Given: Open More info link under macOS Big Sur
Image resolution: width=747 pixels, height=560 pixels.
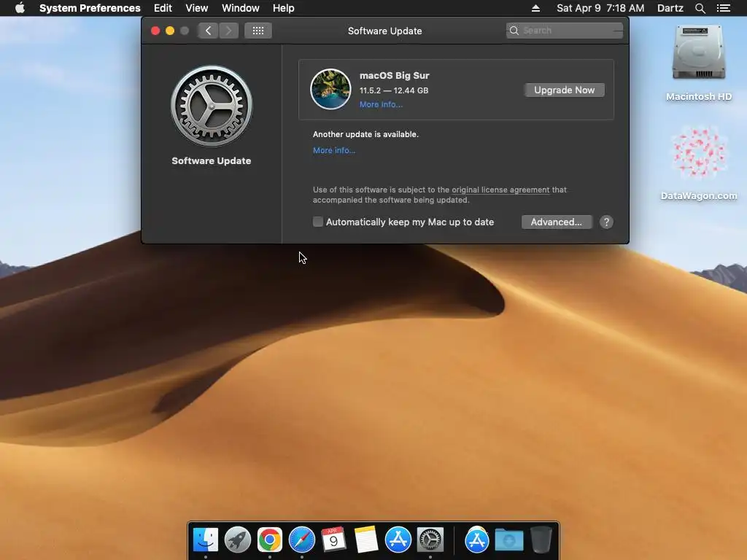Looking at the screenshot, I should 381,104.
